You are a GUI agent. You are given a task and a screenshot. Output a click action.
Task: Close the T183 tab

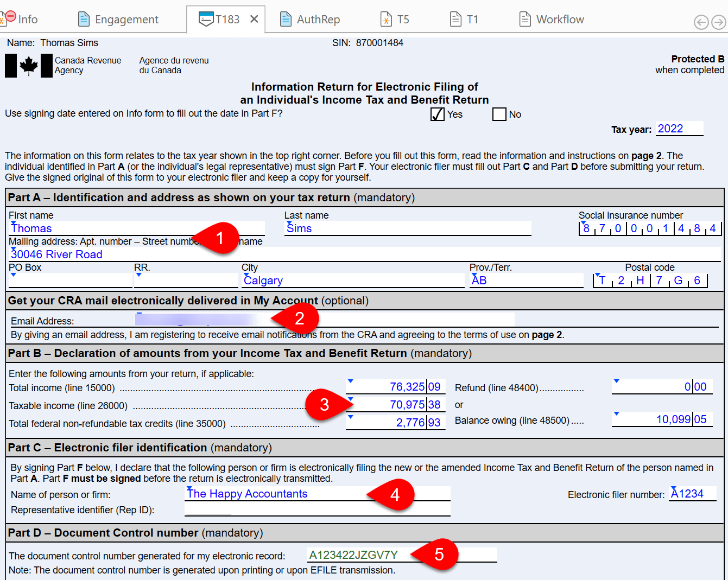(x=253, y=18)
